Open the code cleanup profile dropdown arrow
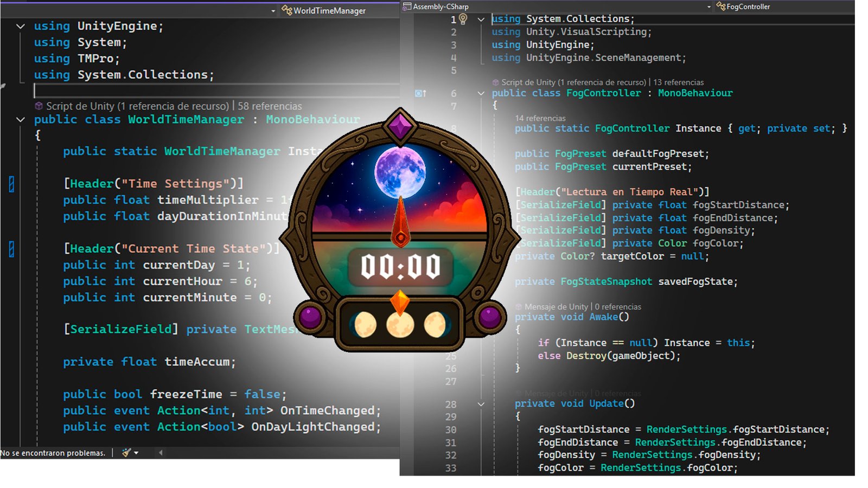Screen dimensions: 868x488 [136, 453]
